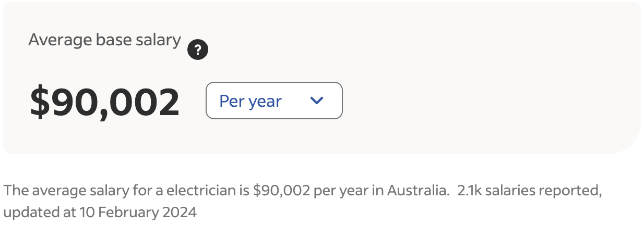Click the "Average base salary" heading

(x=104, y=40)
